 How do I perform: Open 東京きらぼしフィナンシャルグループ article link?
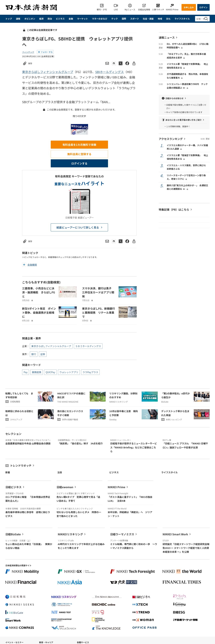pyautogui.click(x=48, y=72)
